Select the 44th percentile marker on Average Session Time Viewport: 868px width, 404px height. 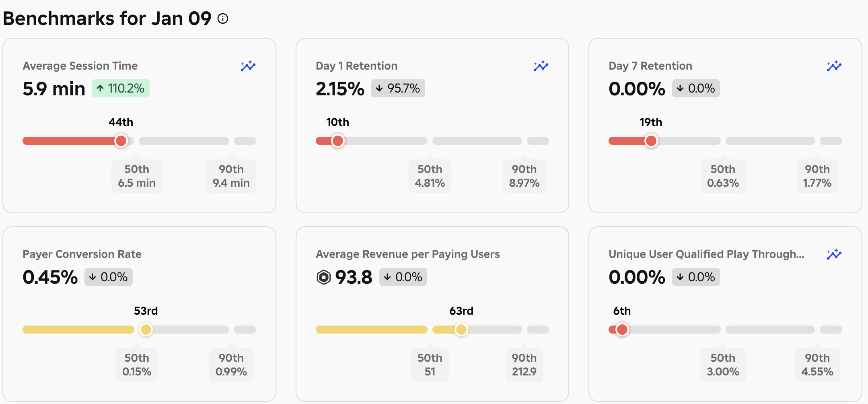(121, 141)
